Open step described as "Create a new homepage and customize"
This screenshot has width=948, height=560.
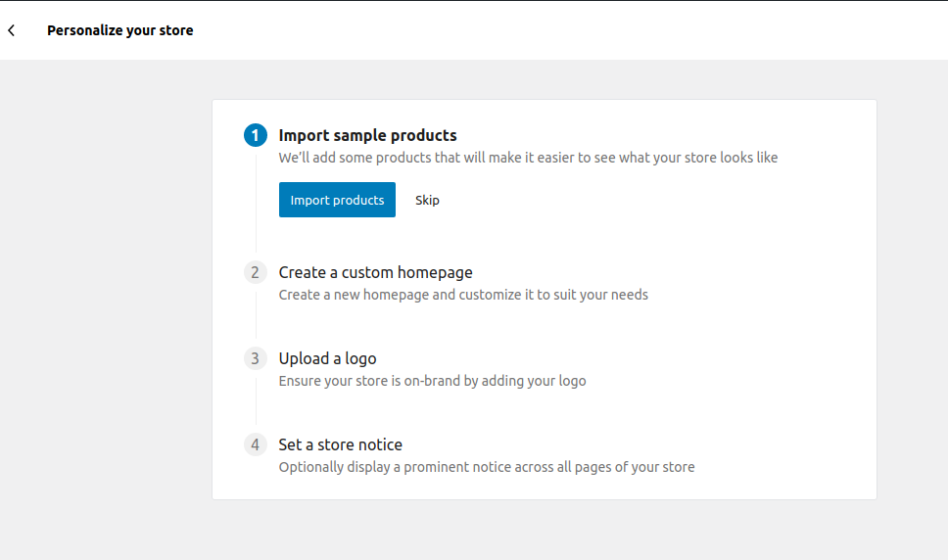point(463,295)
